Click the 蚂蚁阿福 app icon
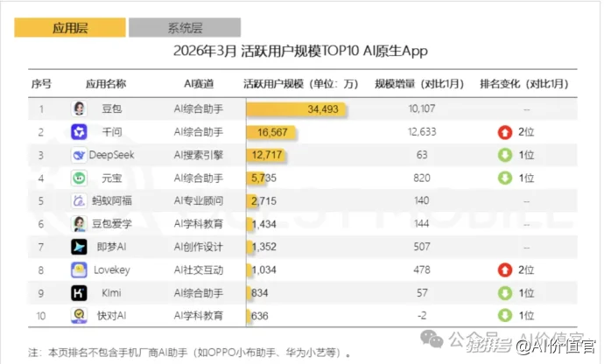604x364 pixels. click(79, 200)
